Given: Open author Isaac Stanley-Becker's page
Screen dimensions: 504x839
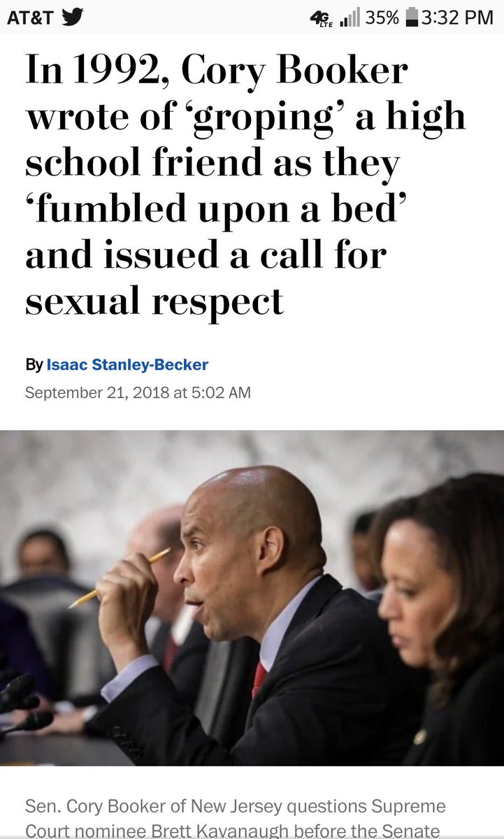Looking at the screenshot, I should (x=127, y=364).
